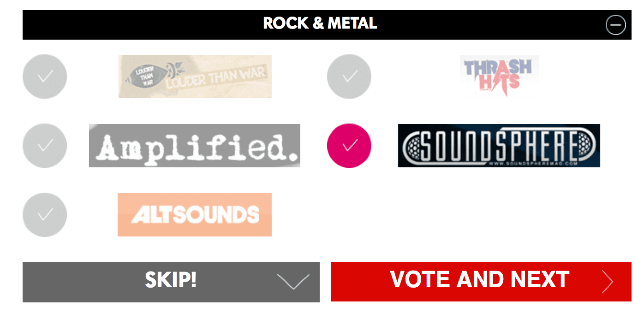The image size is (644, 313).
Task: Deselect the pink checkmark next to Soundsphere
Action: coord(349,145)
